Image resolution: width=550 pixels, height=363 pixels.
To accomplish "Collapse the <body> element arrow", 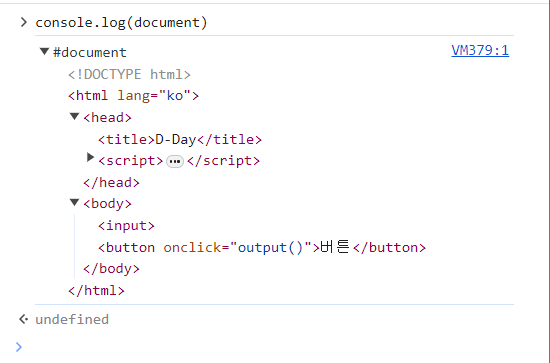I will pyautogui.click(x=74, y=203).
